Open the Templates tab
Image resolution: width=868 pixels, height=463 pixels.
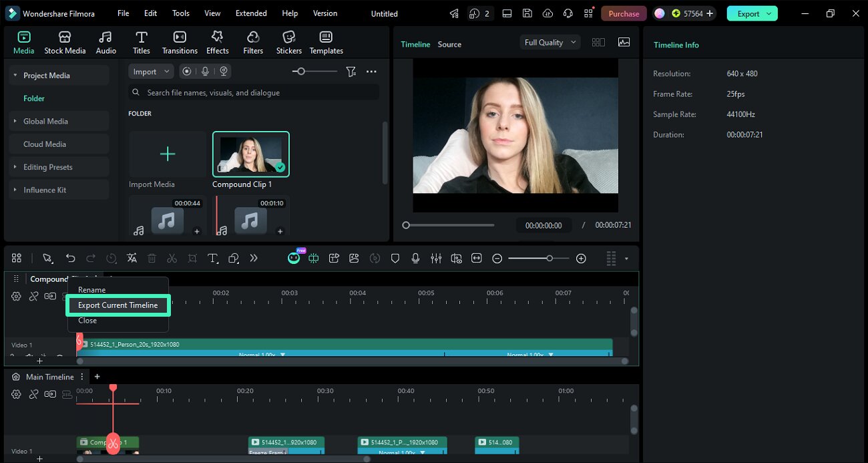(x=326, y=43)
